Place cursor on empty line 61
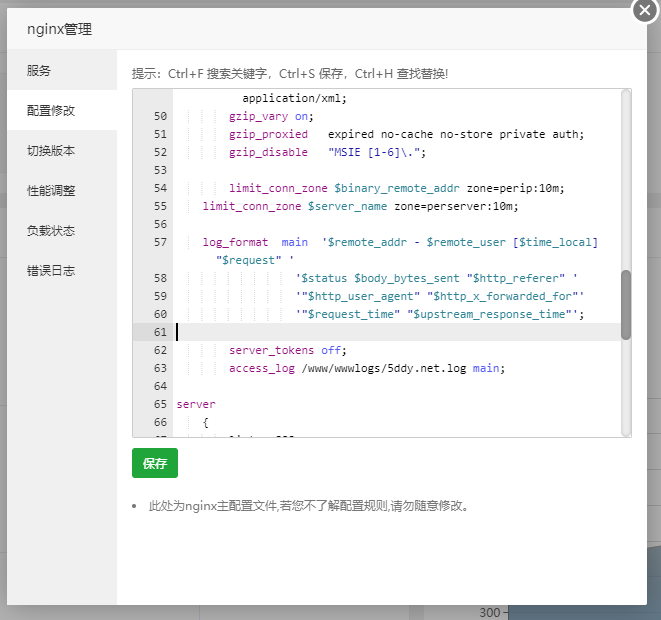This screenshot has height=620, width=661. click(x=396, y=332)
